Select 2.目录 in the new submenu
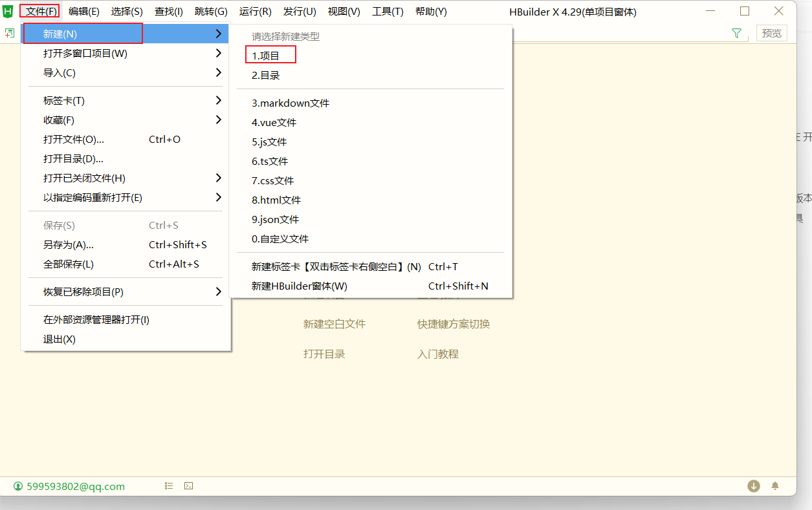The height and width of the screenshot is (510, 812). pos(371,75)
